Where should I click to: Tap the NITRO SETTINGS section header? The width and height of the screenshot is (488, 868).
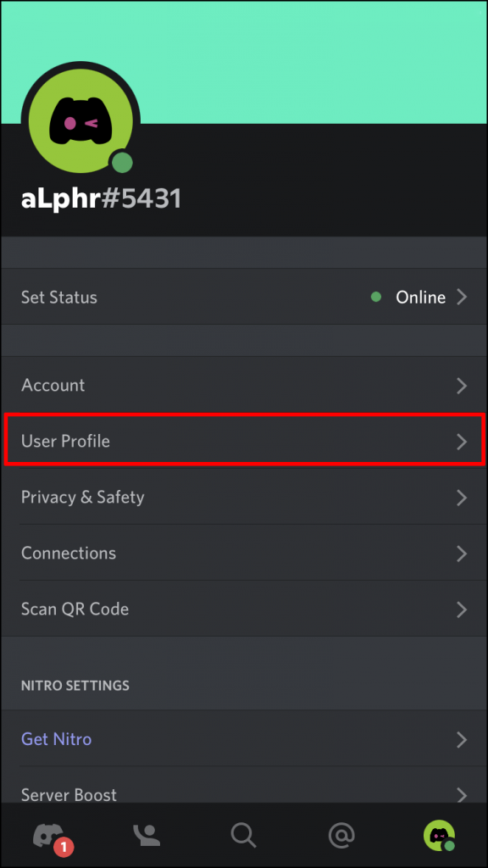point(75,686)
